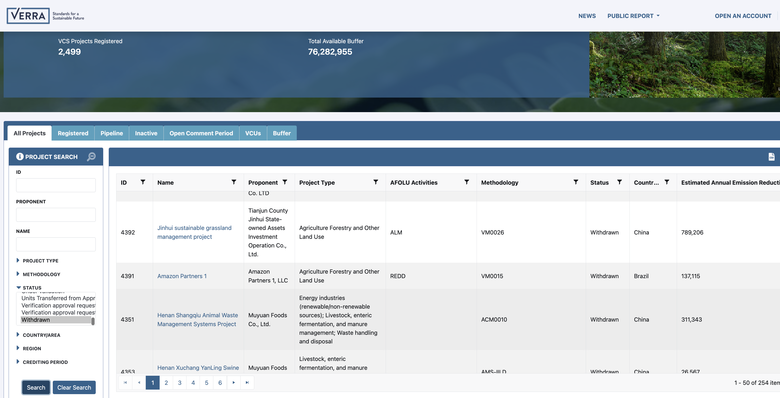Expand the Country/Area filter
Viewport: 780px width, 398px height.
coord(39,335)
